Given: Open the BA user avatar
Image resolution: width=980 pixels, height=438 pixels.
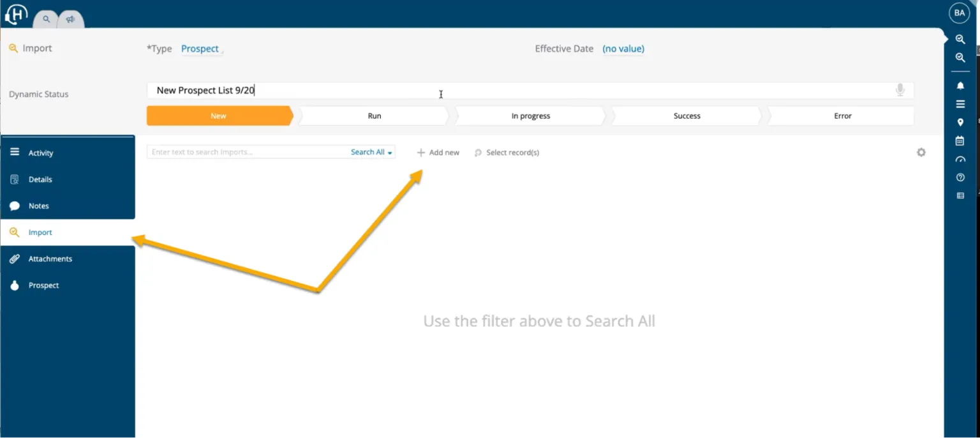Looking at the screenshot, I should click(959, 13).
